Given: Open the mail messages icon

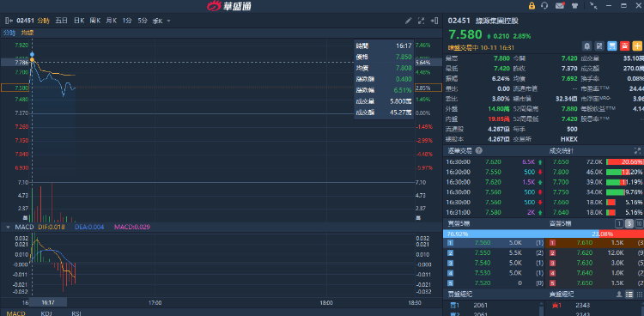Looking at the screenshot, I should pos(560,6).
